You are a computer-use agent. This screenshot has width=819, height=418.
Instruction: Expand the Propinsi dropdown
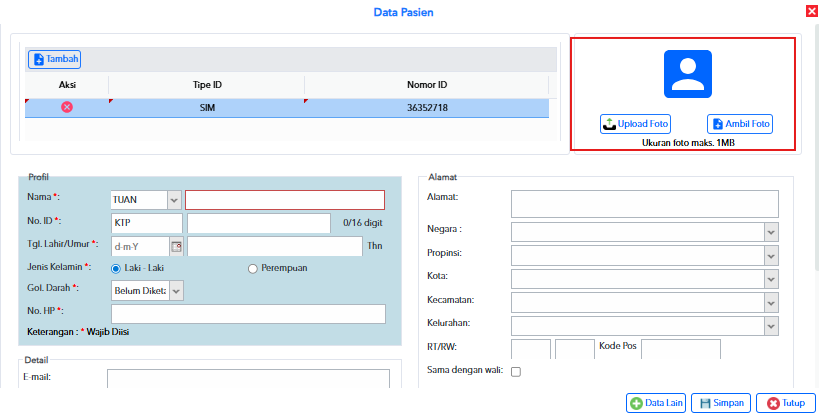coord(771,256)
